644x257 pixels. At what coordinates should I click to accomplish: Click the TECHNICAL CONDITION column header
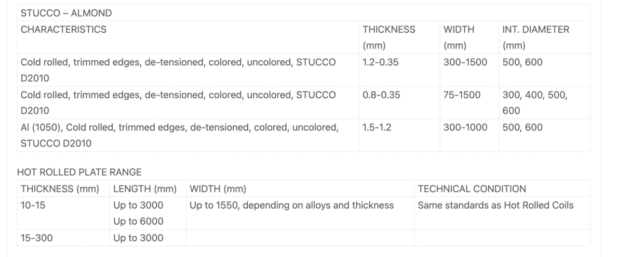tap(472, 189)
